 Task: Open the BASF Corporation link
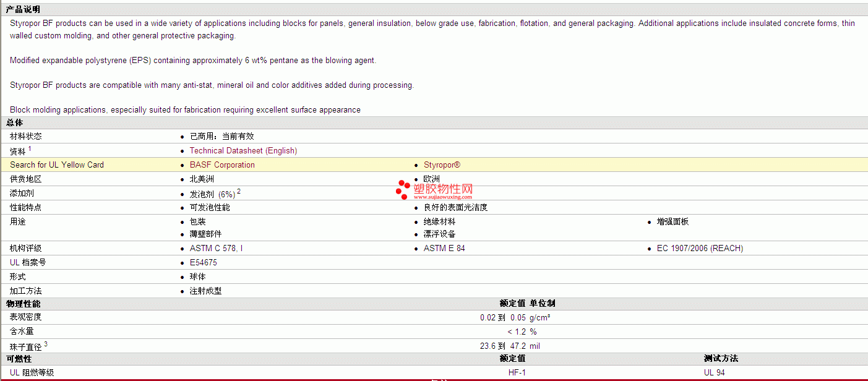tap(222, 165)
